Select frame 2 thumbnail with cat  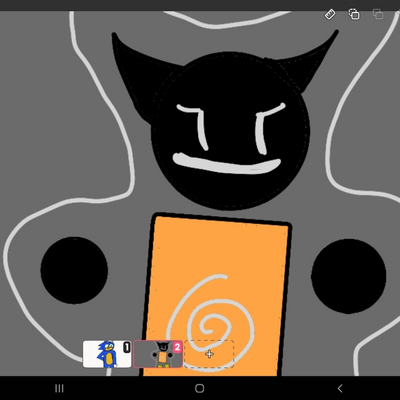pos(158,354)
